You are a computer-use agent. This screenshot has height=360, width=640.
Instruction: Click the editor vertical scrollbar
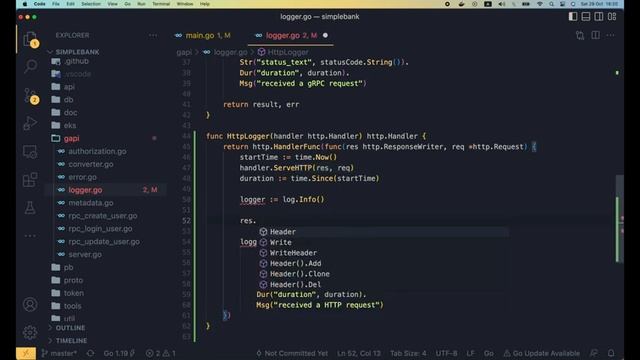click(620, 218)
